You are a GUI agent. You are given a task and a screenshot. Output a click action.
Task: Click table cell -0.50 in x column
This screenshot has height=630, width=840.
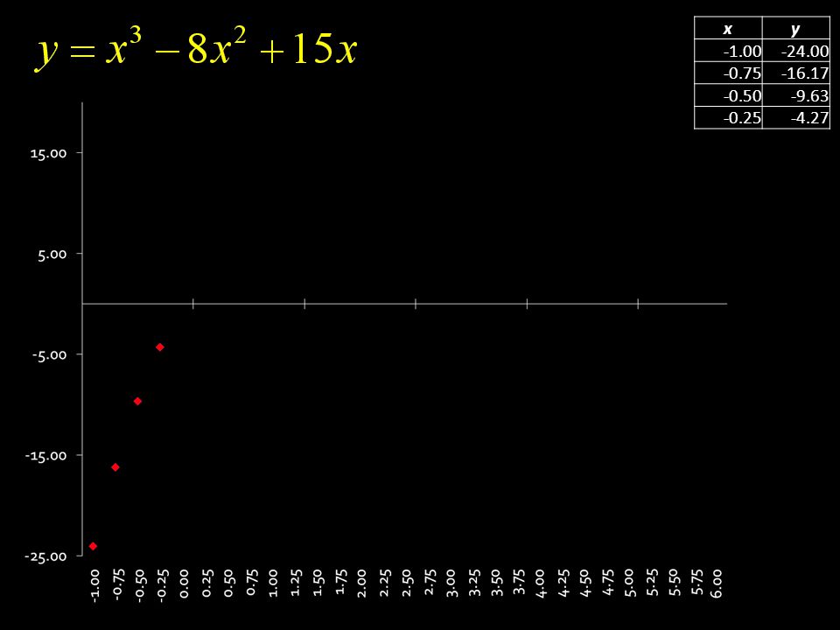[728, 95]
